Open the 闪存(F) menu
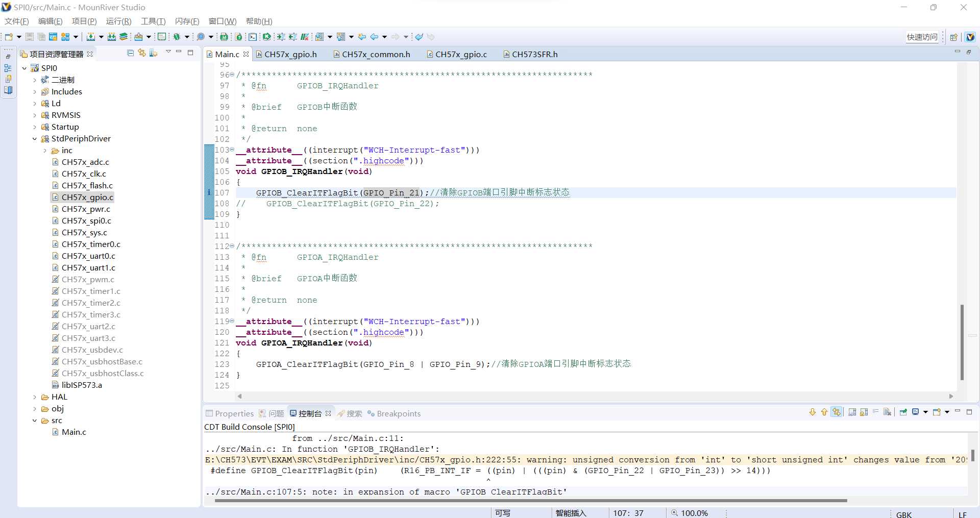Viewport: 980px width, 518px height. click(187, 21)
